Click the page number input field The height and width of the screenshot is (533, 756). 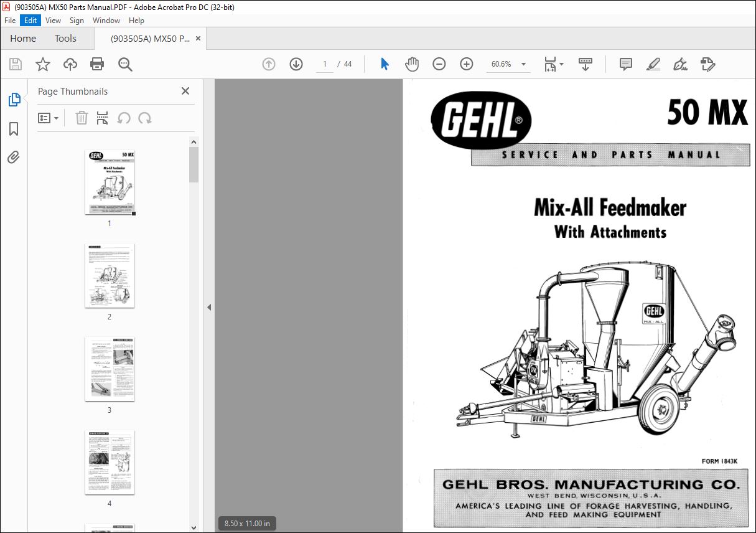click(x=324, y=64)
